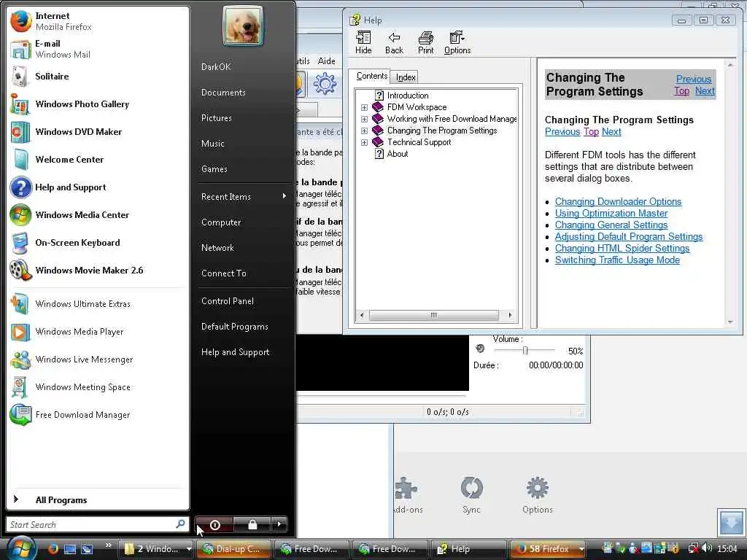
Task: Click the volume speaker icon in the system tray
Action: 707,548
